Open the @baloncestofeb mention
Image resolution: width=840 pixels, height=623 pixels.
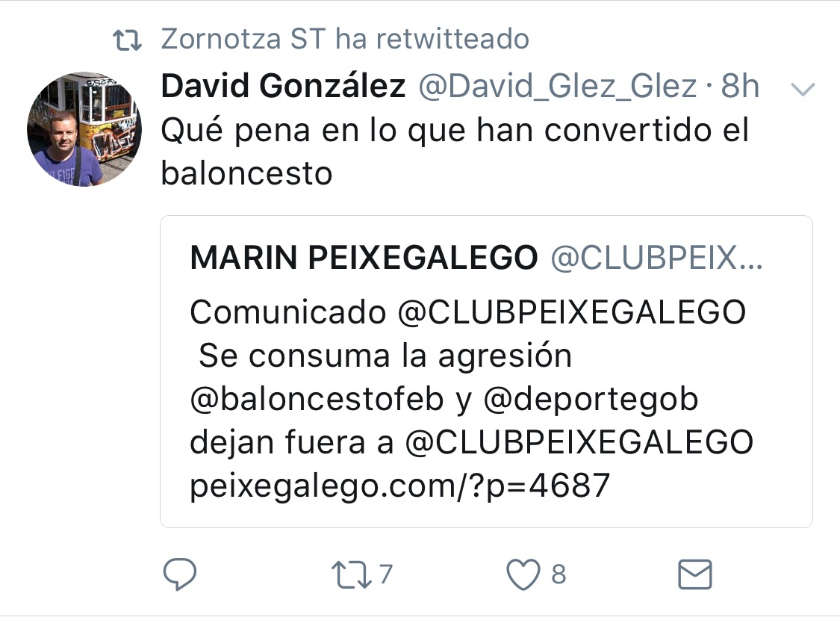(317, 399)
